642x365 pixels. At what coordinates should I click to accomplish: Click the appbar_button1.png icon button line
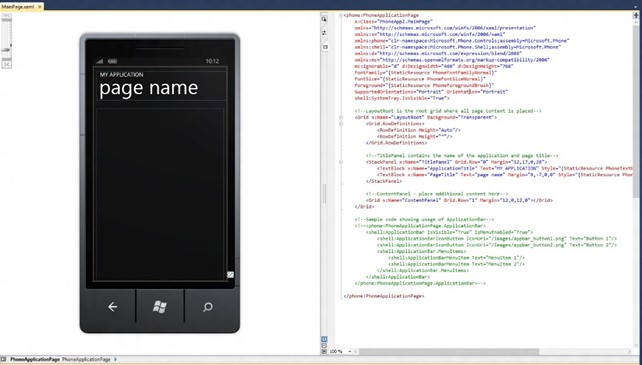(497, 238)
